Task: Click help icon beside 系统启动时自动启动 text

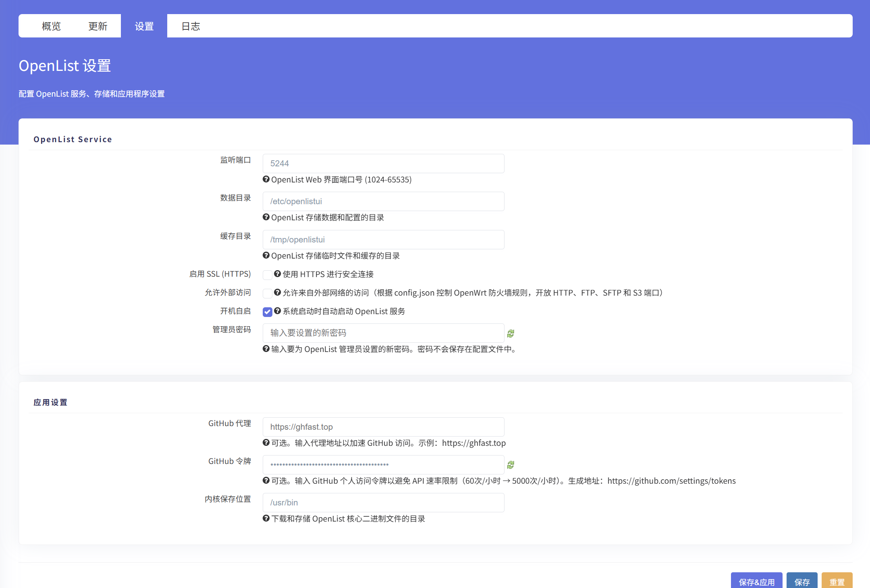Action: pyautogui.click(x=277, y=311)
